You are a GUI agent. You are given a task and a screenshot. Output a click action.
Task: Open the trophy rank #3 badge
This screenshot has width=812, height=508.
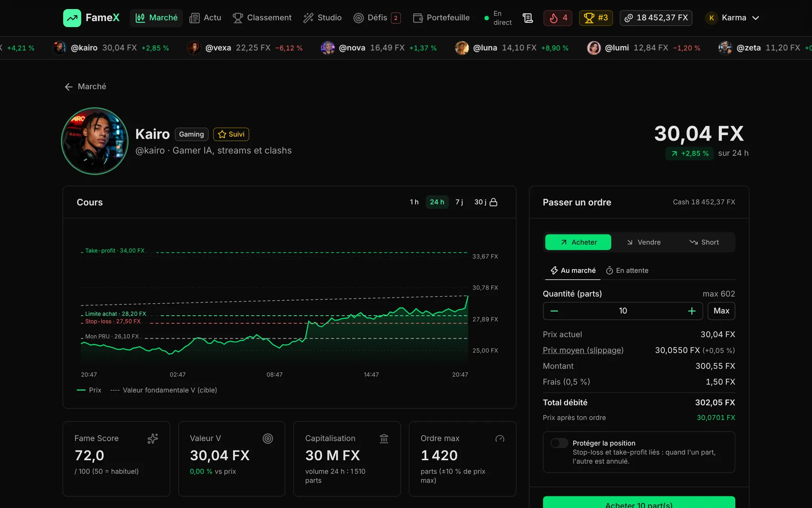(596, 18)
